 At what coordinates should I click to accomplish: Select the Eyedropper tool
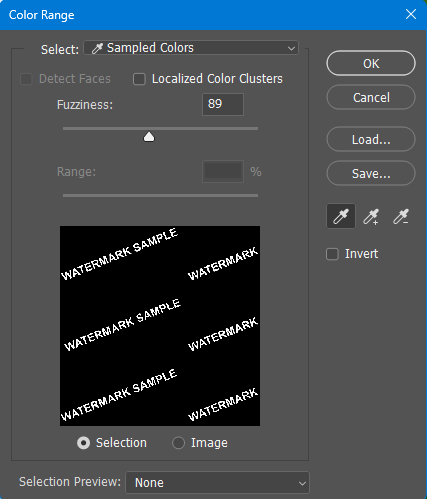(341, 217)
